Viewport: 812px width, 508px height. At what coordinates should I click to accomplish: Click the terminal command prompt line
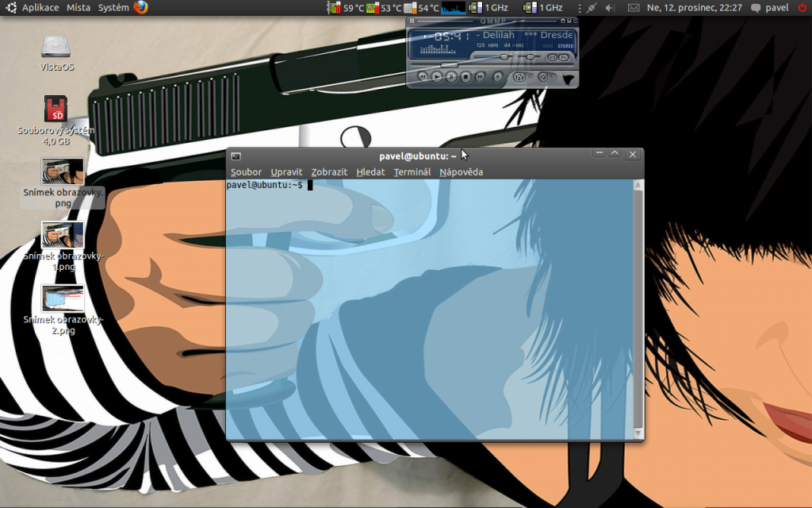pyautogui.click(x=270, y=185)
